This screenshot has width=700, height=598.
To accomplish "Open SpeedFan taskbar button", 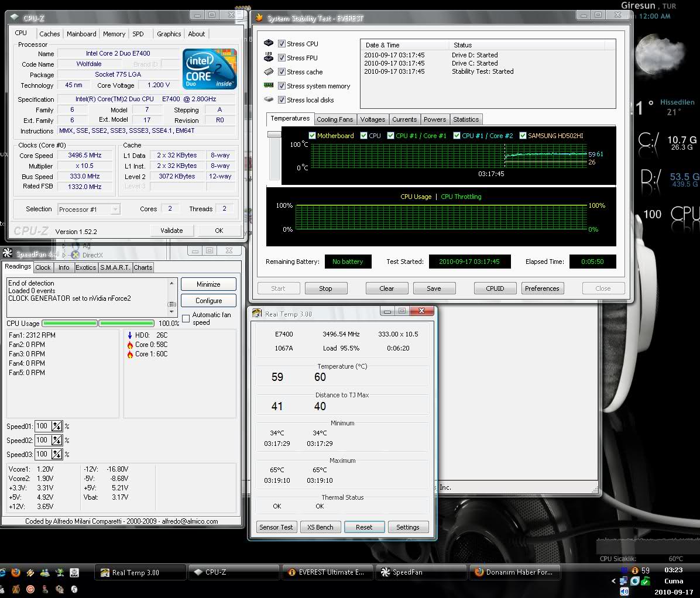I will [x=421, y=572].
